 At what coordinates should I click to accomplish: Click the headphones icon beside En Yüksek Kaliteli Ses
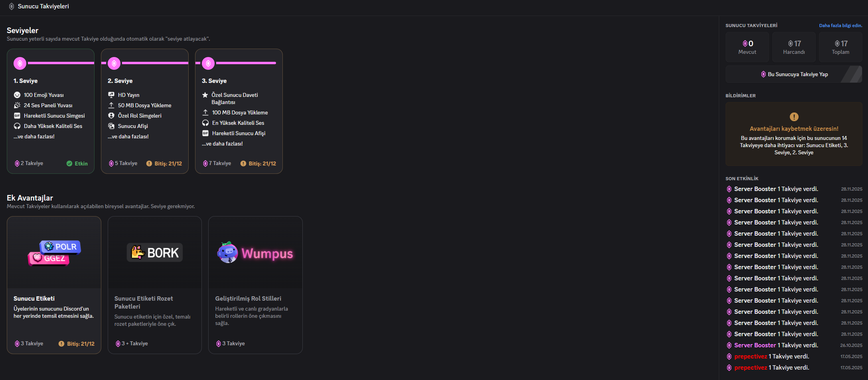pos(205,123)
